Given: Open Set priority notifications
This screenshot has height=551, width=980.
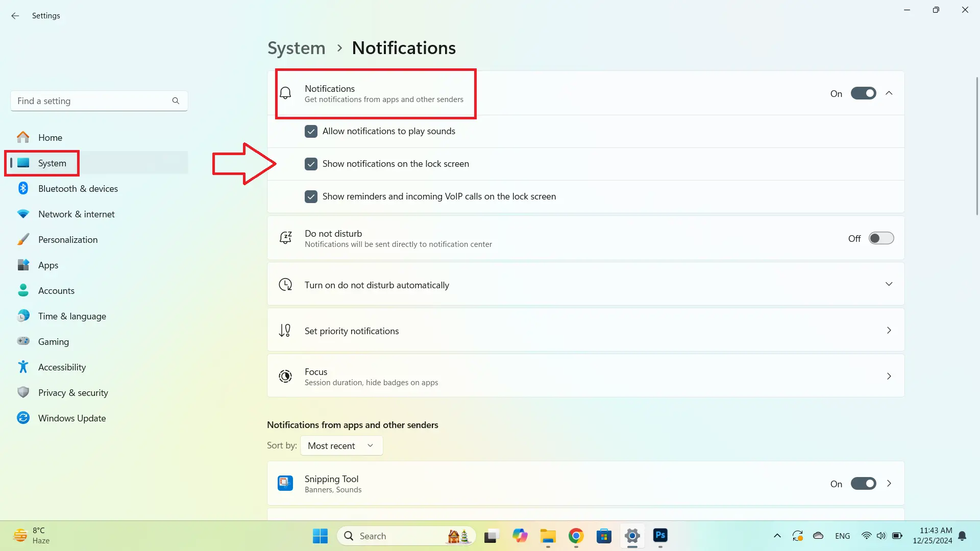Looking at the screenshot, I should click(585, 330).
